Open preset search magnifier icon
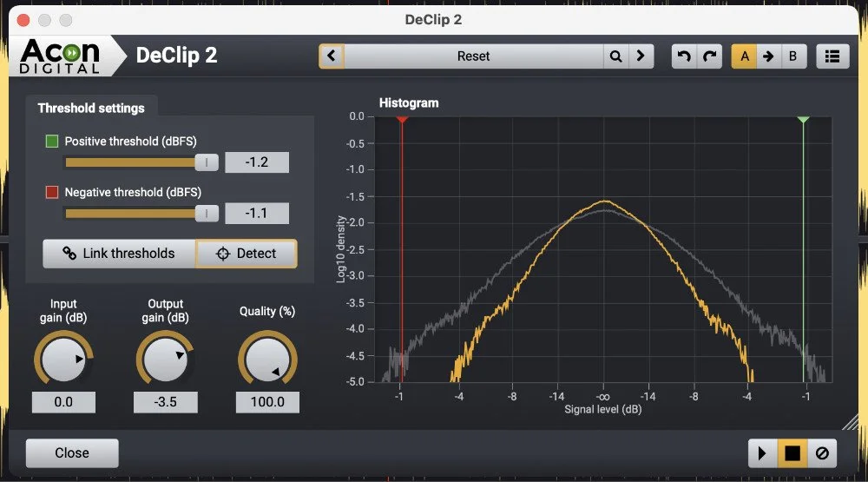 [x=615, y=56]
